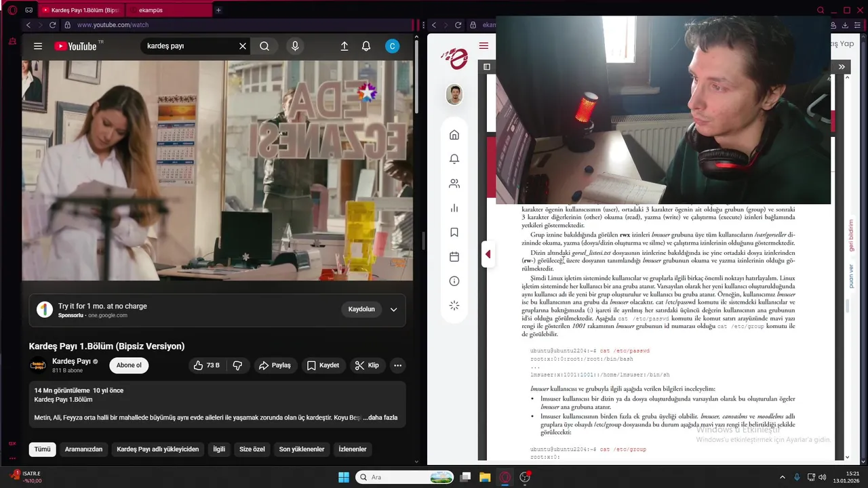Like the video with 73 B thumbs up
This screenshot has height=488, width=868.
point(206,365)
